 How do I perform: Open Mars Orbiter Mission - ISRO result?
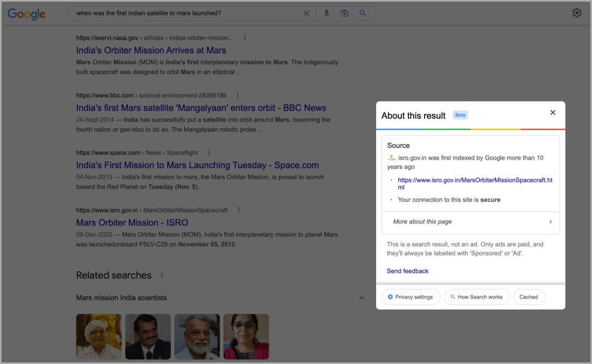pyautogui.click(x=132, y=222)
